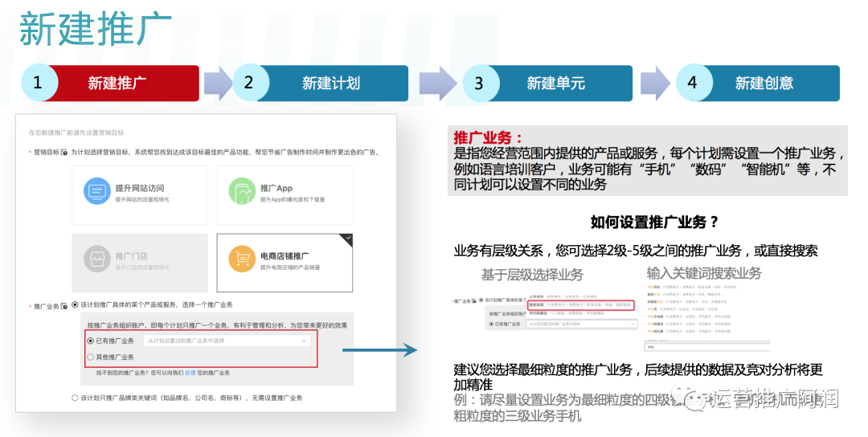Click step 4 新建创意 button

pyautogui.click(x=759, y=83)
